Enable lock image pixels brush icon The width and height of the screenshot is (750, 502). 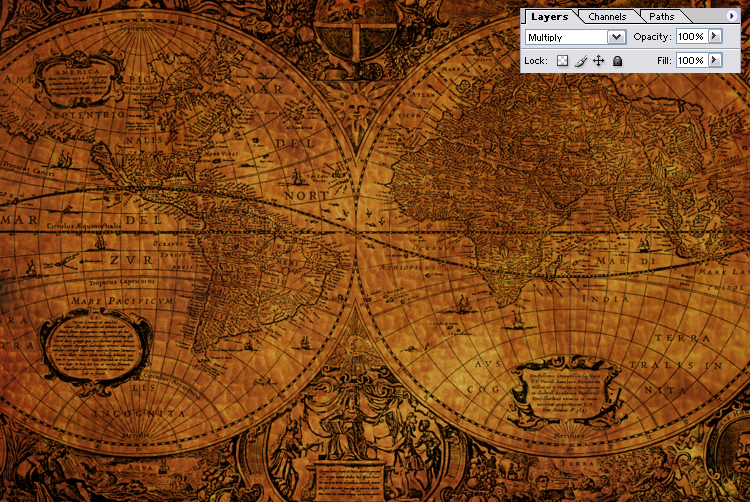[x=580, y=61]
